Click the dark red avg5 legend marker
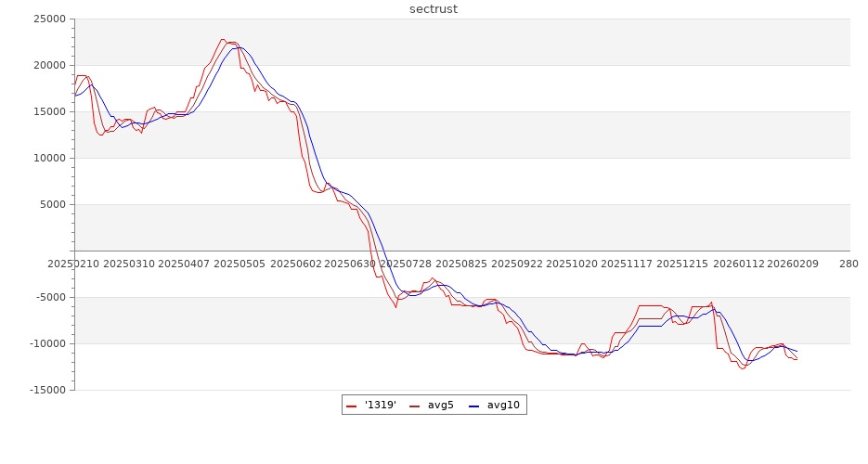868x464 pixels. click(x=415, y=406)
